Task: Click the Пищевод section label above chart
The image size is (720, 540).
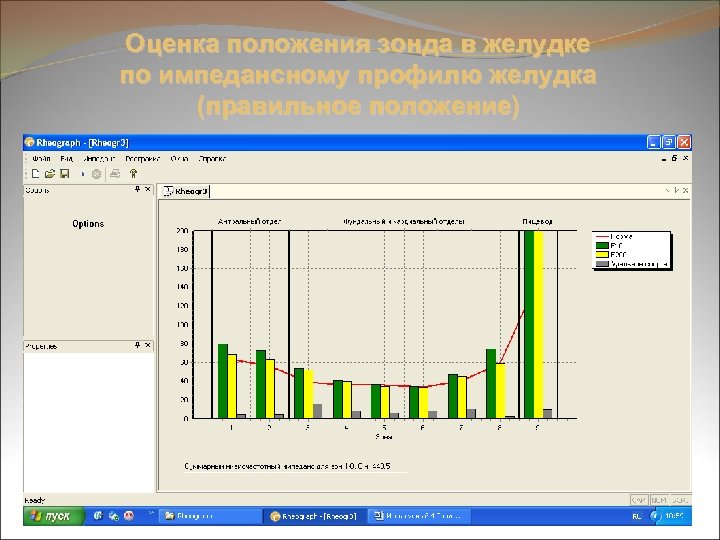Action: click(537, 221)
